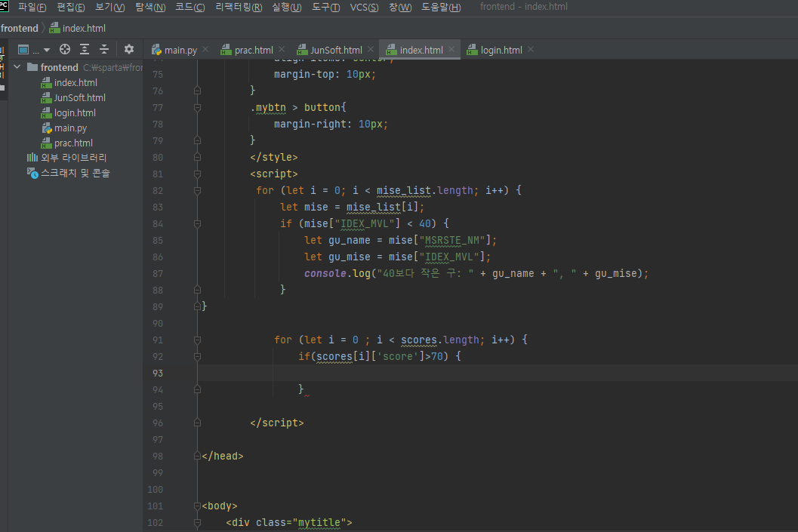Select main.py in project tree
The image size is (798, 532).
[x=70, y=128]
